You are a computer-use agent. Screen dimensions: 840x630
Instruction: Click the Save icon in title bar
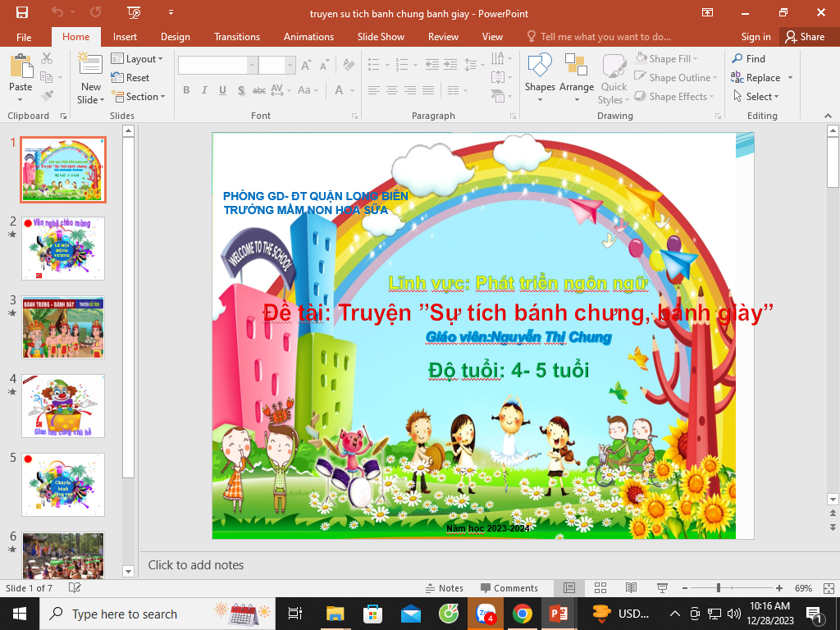point(22,12)
